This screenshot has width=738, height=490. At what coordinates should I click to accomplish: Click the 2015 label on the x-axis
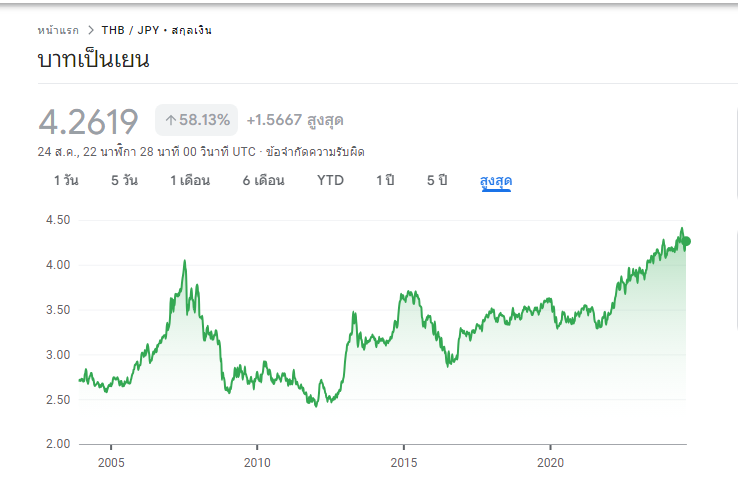(x=403, y=463)
